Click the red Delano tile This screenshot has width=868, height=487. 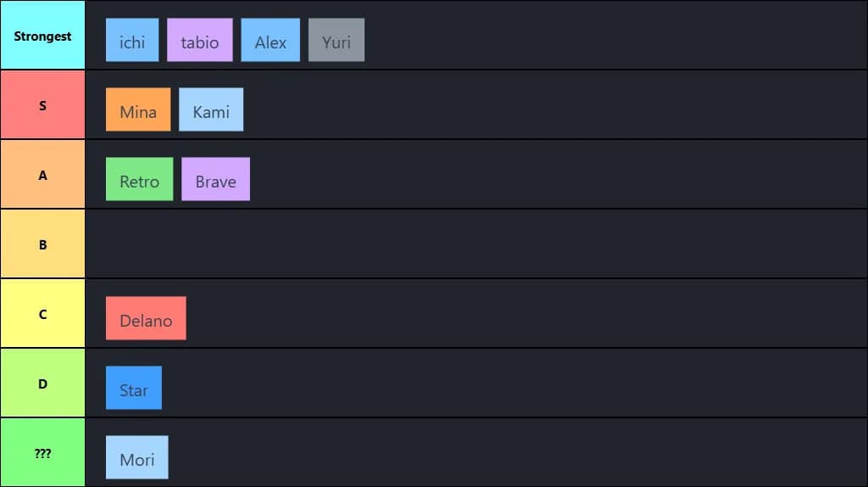point(146,318)
